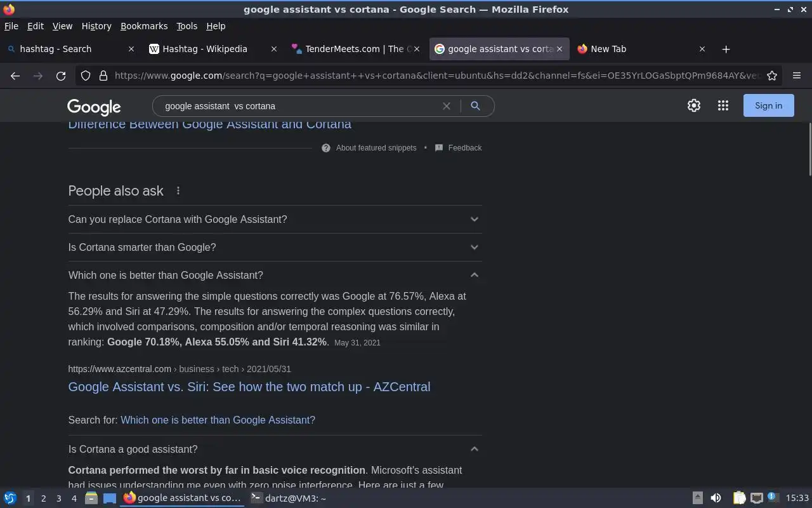Open the taskbar application menu launcher
Screen dimensions: 812x508
tap(10, 498)
